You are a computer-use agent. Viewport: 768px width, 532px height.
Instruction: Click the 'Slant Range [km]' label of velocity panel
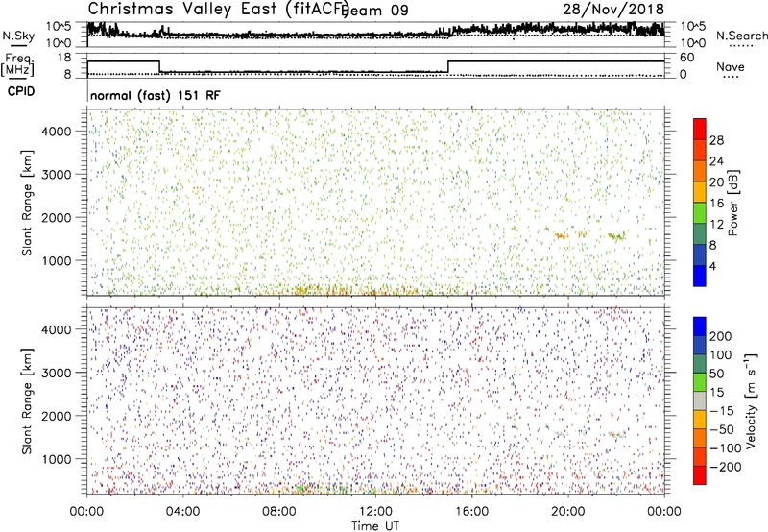[x=27, y=401]
